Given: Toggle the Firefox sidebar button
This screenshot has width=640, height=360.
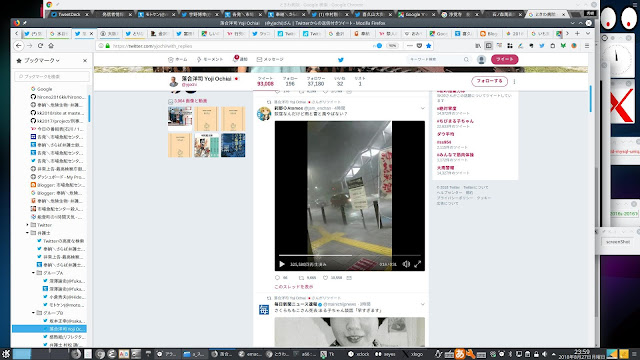Looking at the screenshot, I should [x=489, y=46].
